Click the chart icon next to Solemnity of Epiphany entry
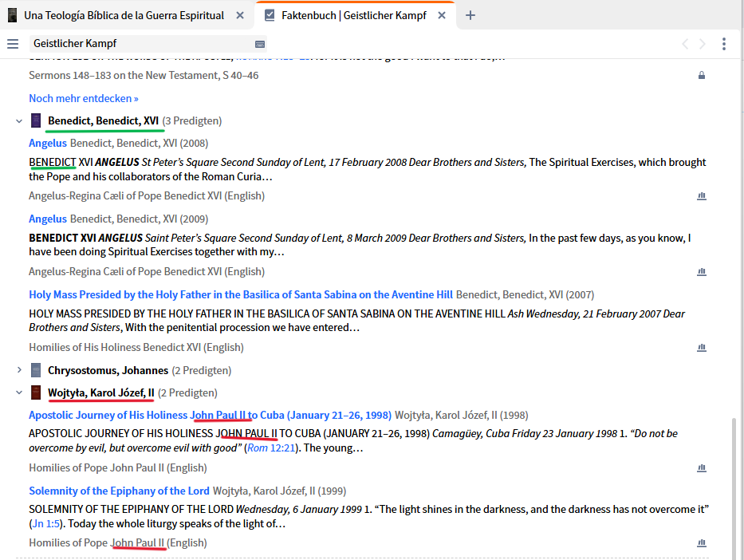The width and height of the screenshot is (744, 560). click(702, 542)
